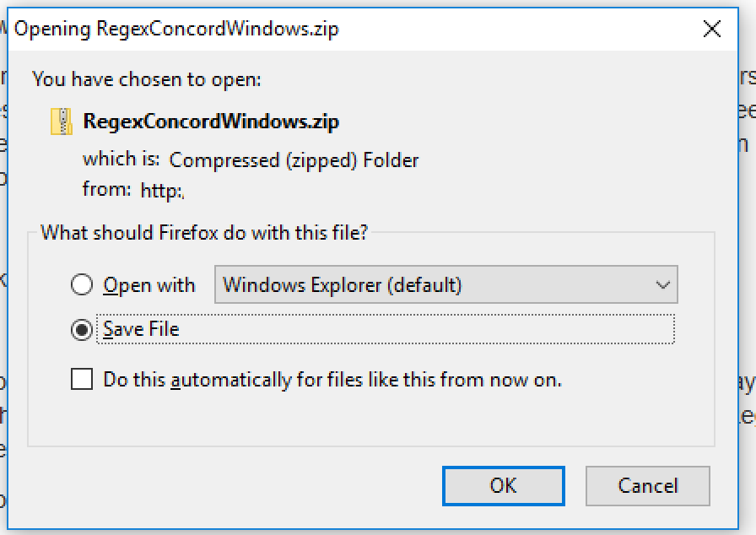Click the What should Firefox do heading
The image size is (756, 535).
204,233
